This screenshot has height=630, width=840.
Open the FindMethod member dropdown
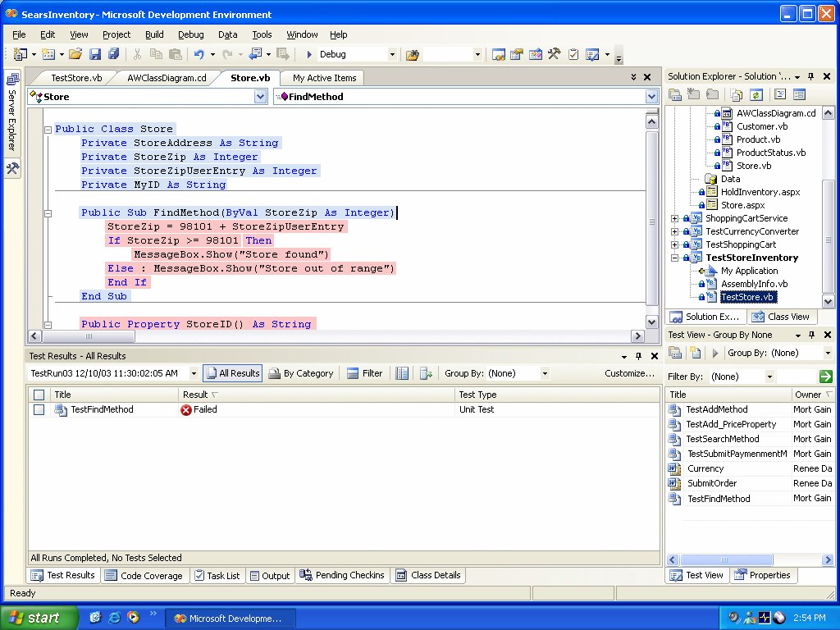pyautogui.click(x=651, y=97)
